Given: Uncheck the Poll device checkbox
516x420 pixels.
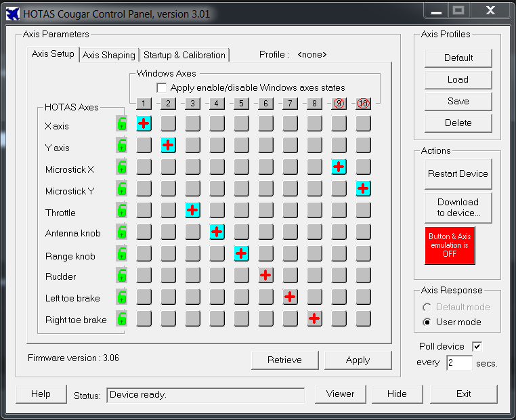Looking at the screenshot, I should click(x=477, y=346).
